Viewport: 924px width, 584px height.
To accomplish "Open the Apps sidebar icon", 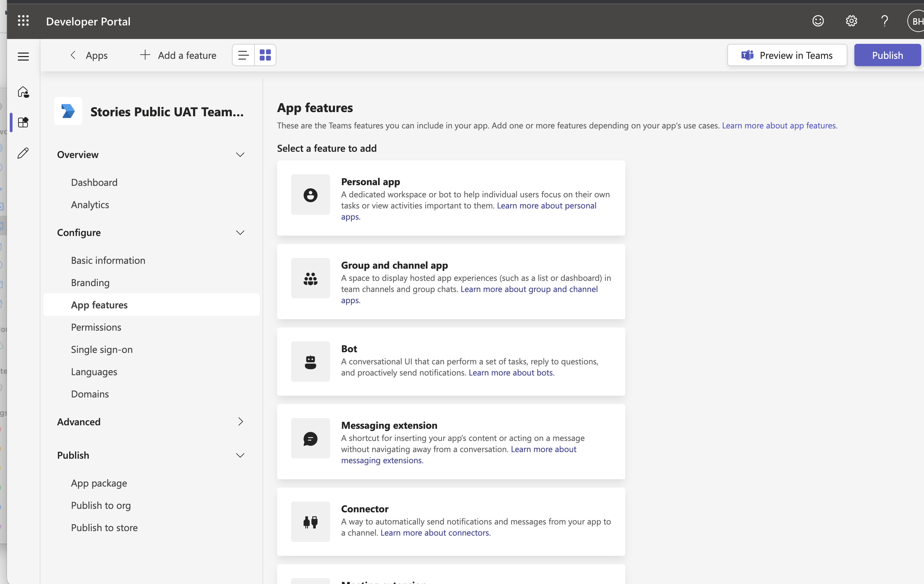I will (23, 123).
